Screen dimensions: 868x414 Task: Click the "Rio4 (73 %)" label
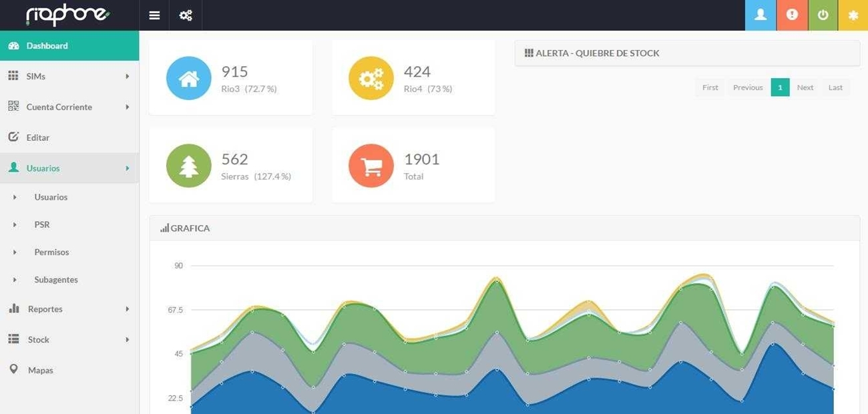coord(427,89)
